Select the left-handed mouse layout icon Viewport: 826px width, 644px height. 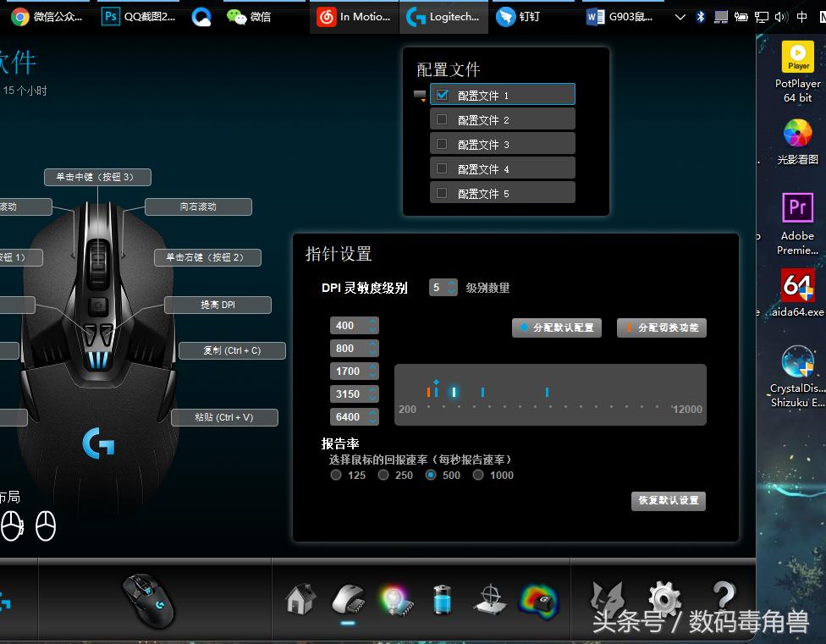(x=12, y=526)
